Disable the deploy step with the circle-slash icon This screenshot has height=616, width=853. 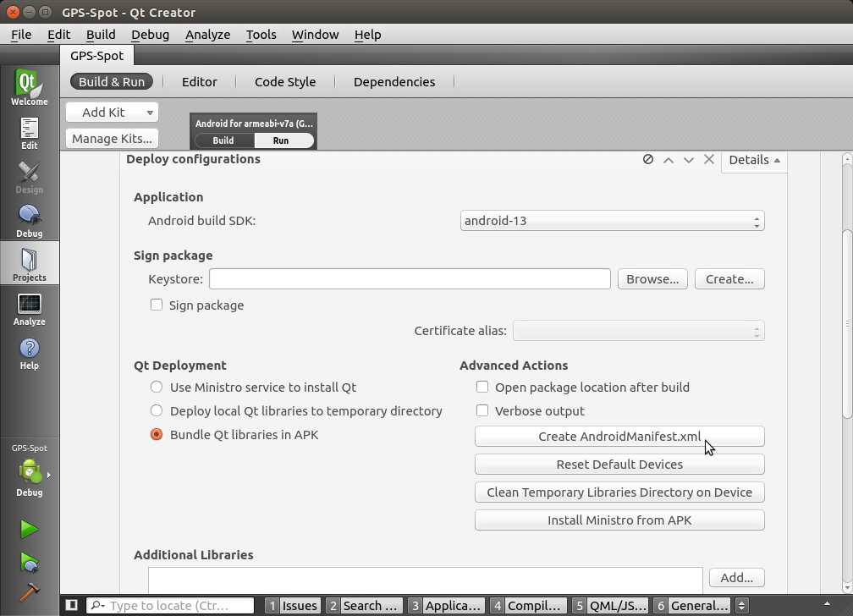tap(648, 159)
